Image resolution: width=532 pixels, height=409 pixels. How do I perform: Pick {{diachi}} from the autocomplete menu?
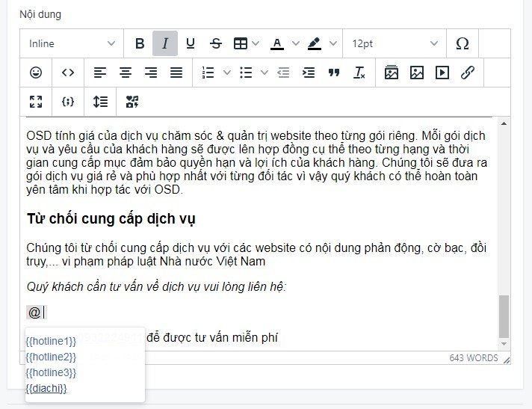[x=46, y=388]
